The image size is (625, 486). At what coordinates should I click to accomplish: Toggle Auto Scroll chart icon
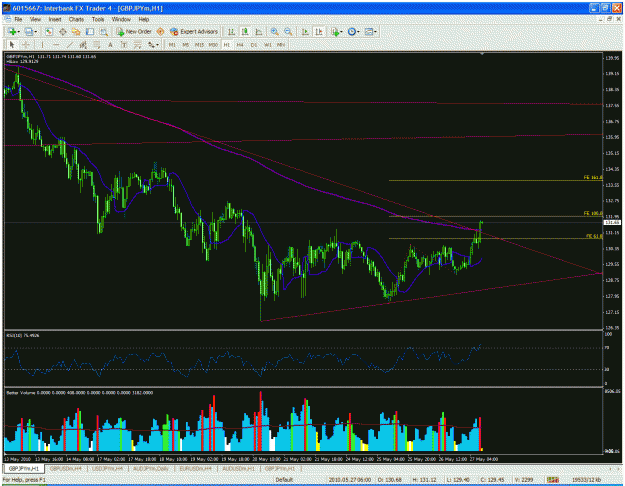click(305, 32)
